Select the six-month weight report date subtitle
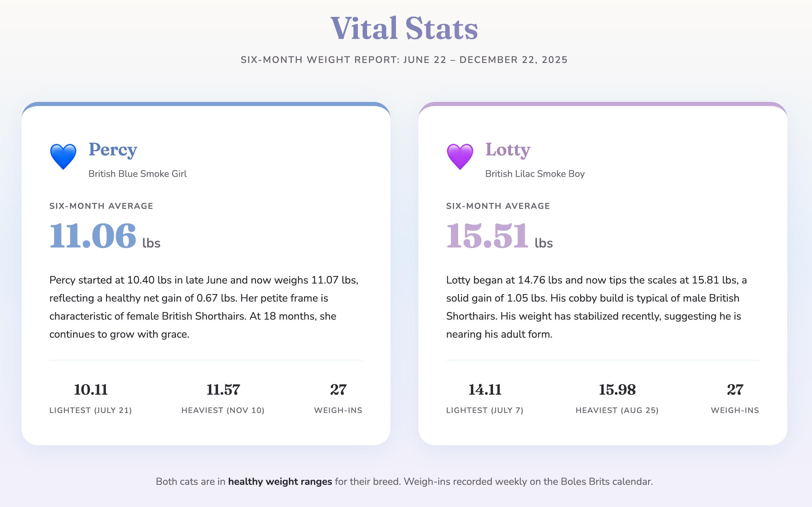 [x=404, y=60]
